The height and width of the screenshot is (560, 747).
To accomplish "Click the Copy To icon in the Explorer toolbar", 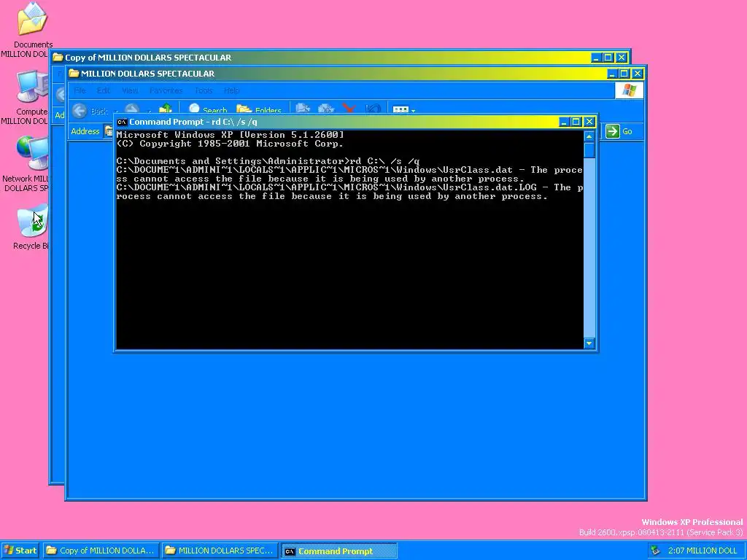I will [326, 109].
